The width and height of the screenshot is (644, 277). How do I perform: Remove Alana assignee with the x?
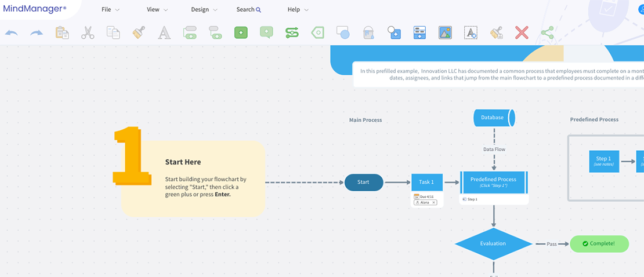[x=434, y=202]
